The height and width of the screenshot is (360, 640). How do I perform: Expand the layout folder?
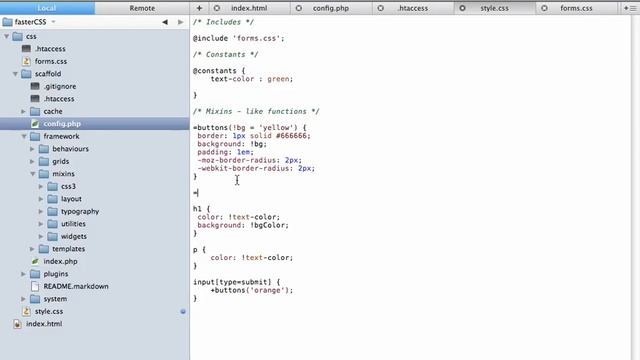(x=41, y=199)
